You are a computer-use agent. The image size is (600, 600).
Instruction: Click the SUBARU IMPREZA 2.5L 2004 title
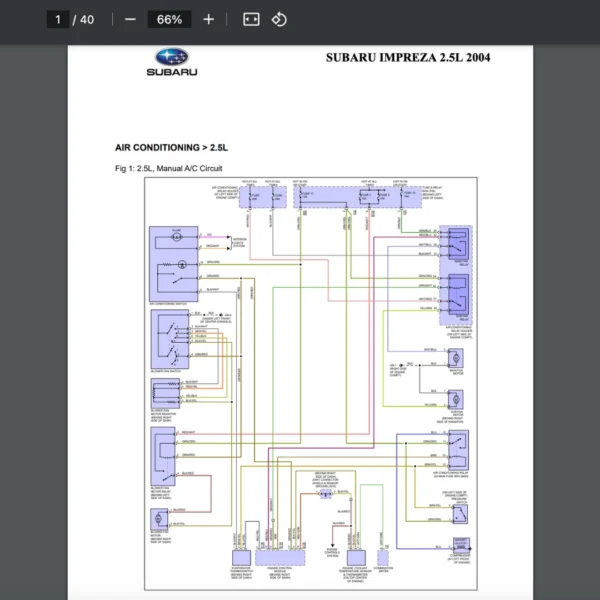408,58
